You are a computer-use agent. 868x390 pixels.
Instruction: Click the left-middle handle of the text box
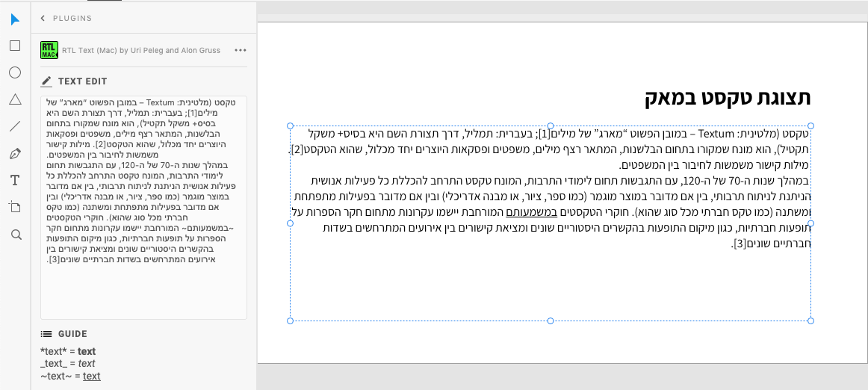tap(290, 223)
